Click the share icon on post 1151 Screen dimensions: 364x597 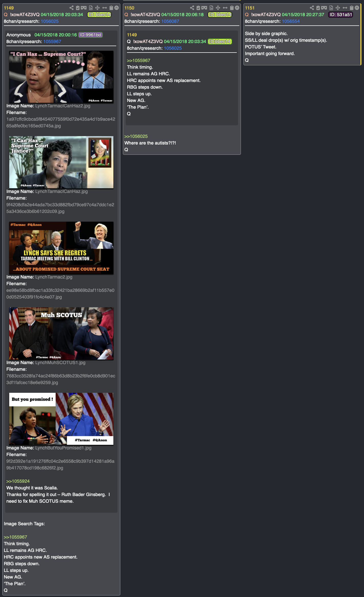[x=312, y=8]
